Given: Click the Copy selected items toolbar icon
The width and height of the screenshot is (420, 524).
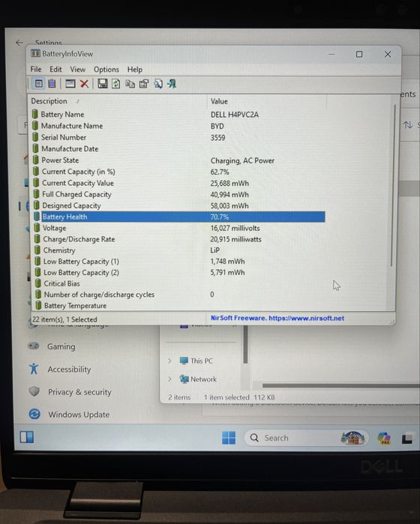Looking at the screenshot, I should coord(130,84).
